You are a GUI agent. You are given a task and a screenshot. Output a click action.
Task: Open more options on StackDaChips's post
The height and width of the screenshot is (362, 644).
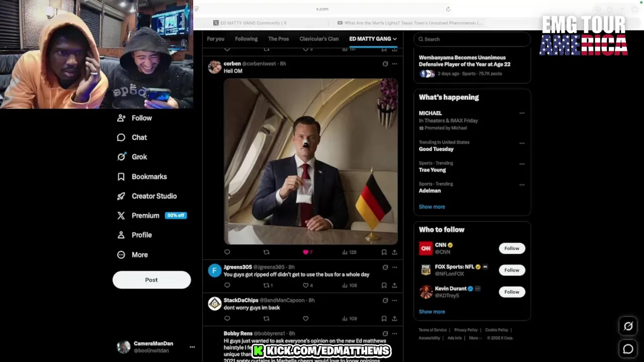click(394, 300)
